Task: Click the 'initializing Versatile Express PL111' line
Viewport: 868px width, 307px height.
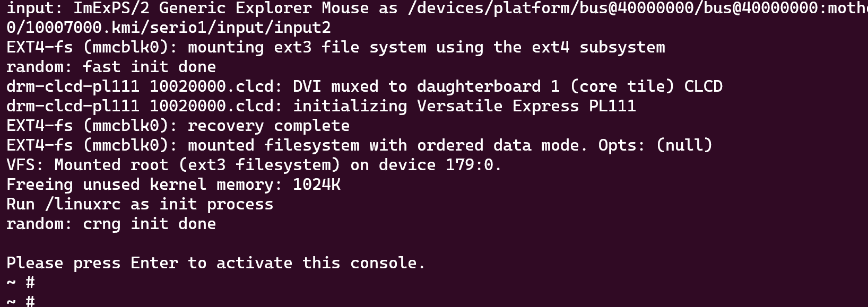Action: [321, 106]
